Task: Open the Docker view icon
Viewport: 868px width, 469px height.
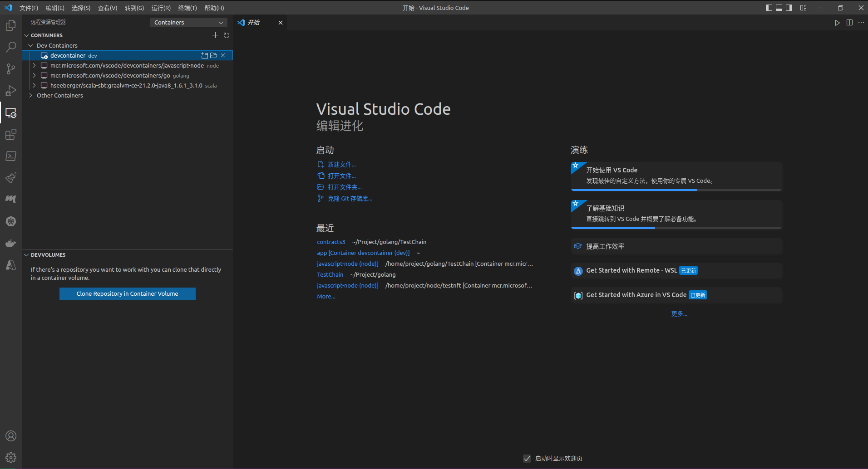Action: 11,243
